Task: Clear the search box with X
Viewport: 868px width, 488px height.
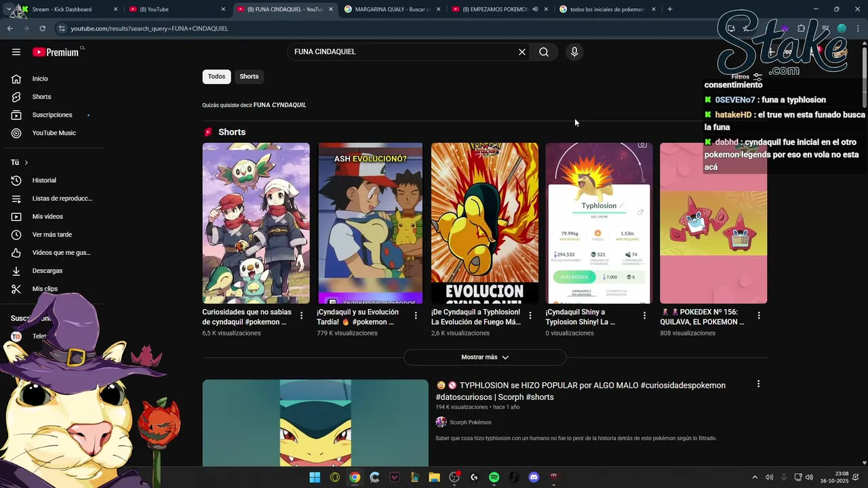Action: tap(522, 52)
